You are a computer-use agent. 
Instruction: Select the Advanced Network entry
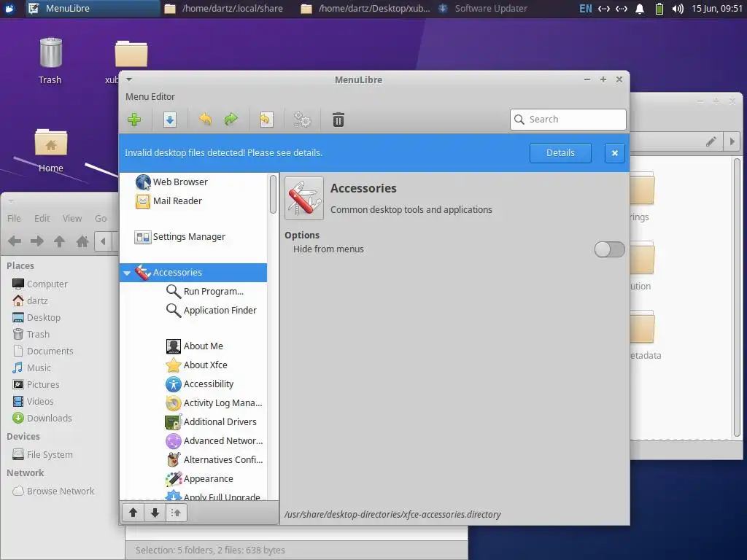click(x=193, y=441)
